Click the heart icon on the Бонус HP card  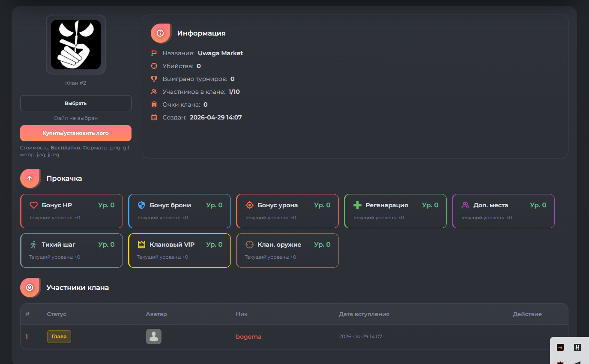click(34, 205)
